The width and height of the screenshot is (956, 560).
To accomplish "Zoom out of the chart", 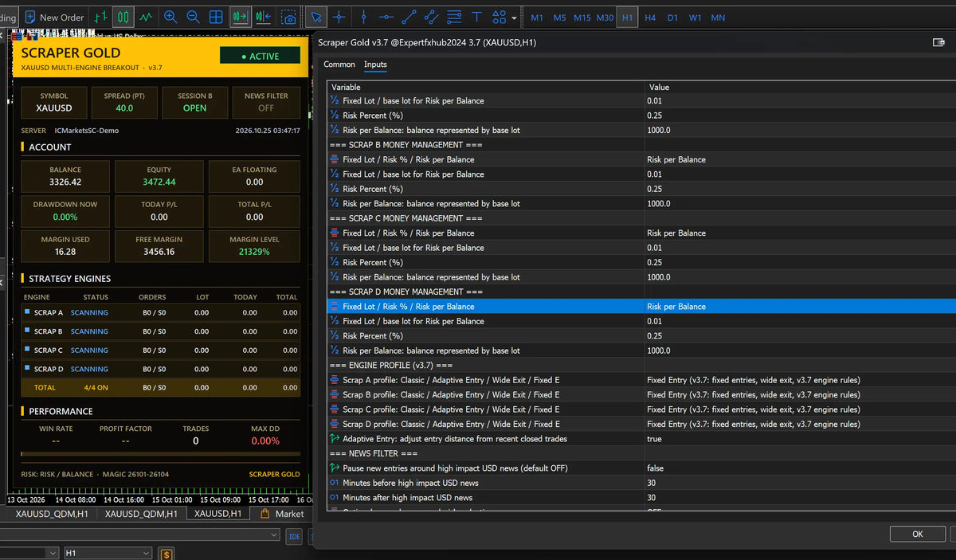I will pos(193,17).
